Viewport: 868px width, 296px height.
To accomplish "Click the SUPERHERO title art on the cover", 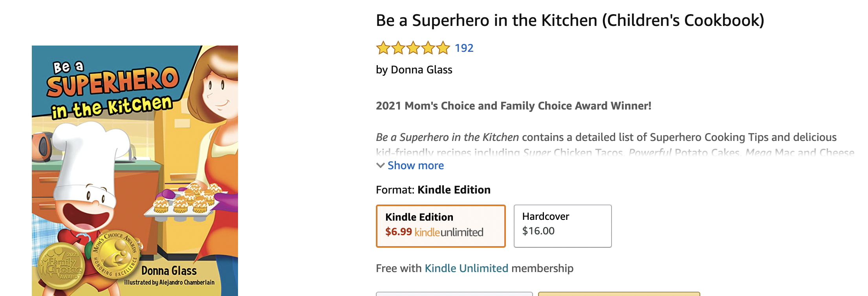I will point(113,81).
